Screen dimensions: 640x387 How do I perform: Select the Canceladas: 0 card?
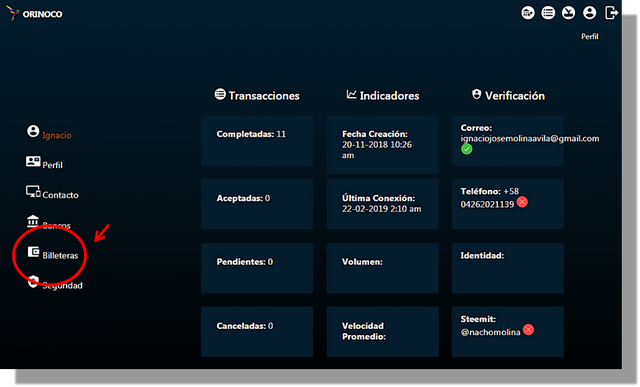tap(257, 331)
